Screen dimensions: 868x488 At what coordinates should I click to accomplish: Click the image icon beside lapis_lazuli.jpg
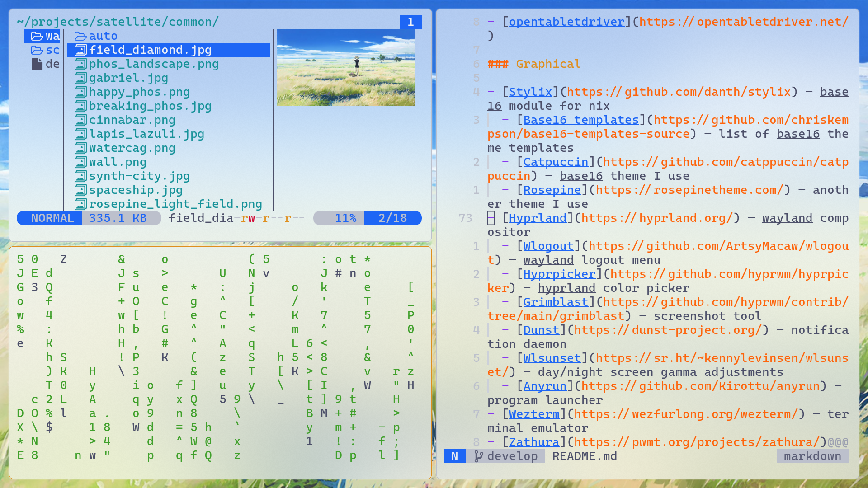[80, 134]
